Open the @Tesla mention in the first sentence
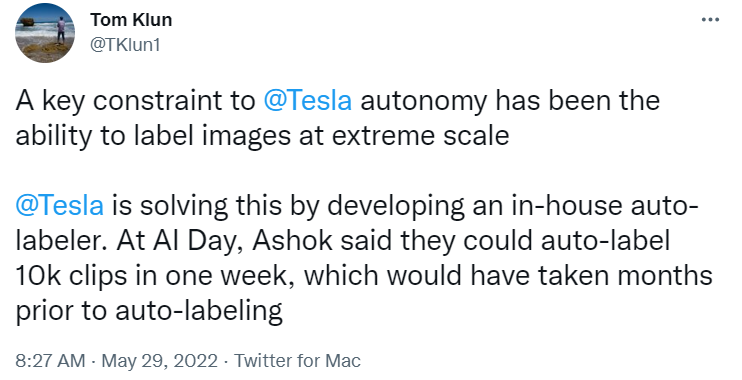Viewport: 742px width, 380px height. (x=307, y=101)
